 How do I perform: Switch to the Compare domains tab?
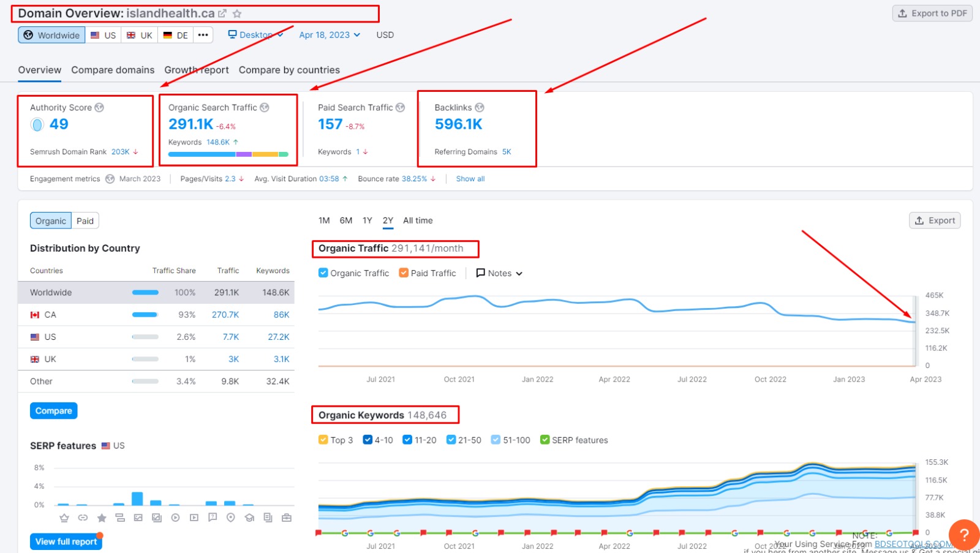point(113,70)
